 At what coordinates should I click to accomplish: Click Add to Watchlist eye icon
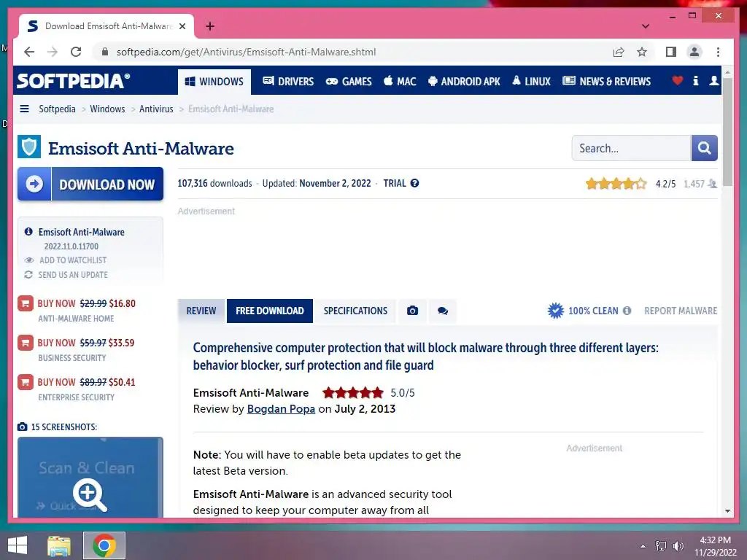(x=29, y=260)
